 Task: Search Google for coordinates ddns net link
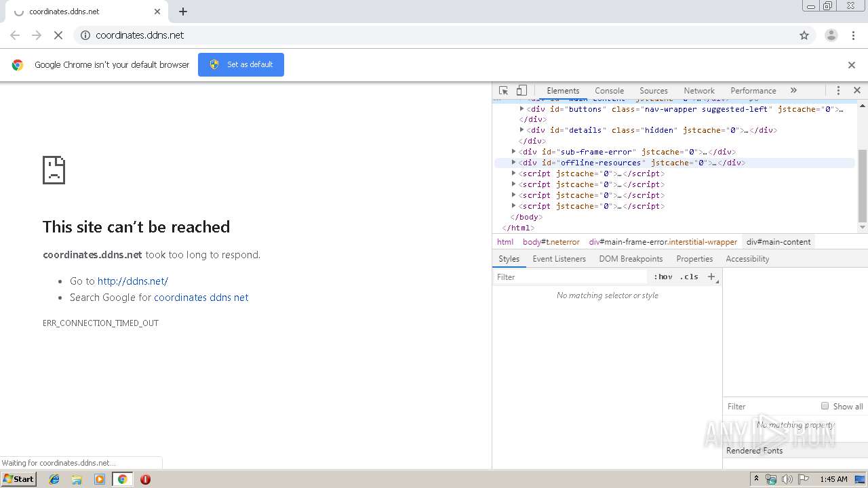[201, 298]
